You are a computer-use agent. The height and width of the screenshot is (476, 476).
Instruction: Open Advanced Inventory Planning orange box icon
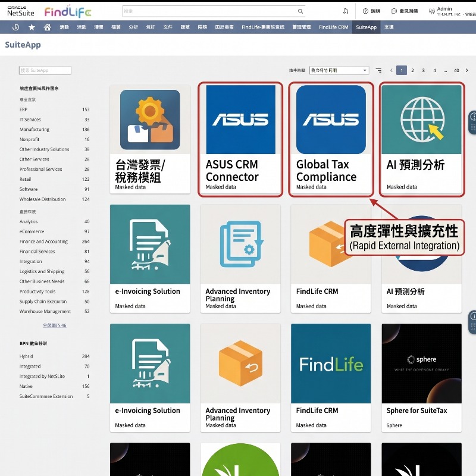click(240, 364)
